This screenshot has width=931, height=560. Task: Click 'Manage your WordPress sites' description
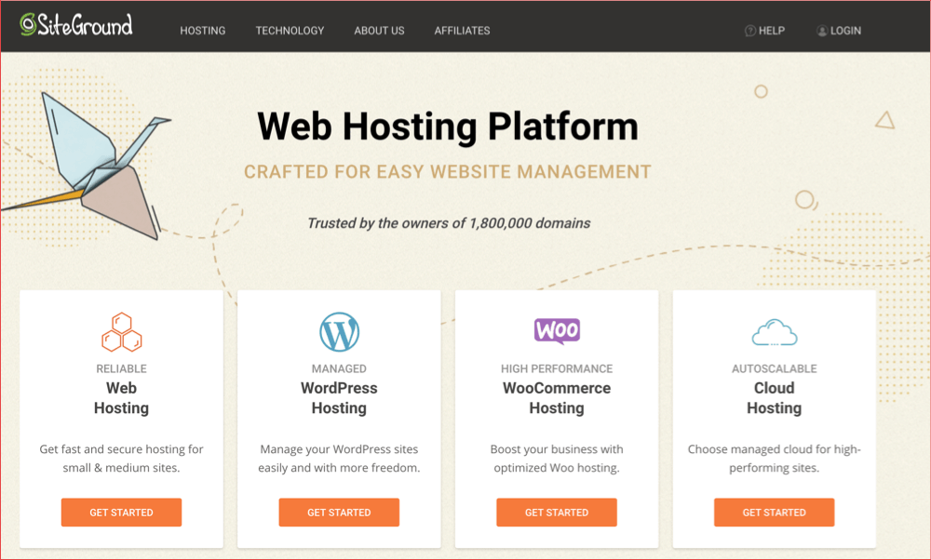339,459
